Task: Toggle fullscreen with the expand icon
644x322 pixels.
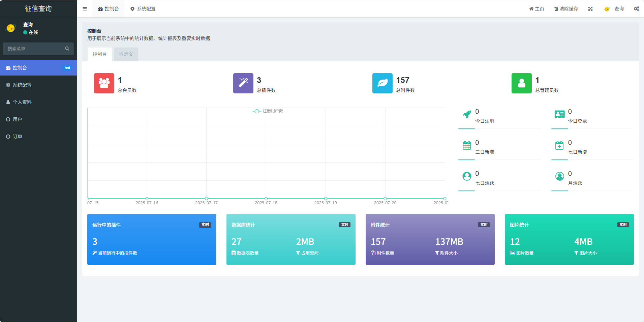Action: click(x=590, y=9)
